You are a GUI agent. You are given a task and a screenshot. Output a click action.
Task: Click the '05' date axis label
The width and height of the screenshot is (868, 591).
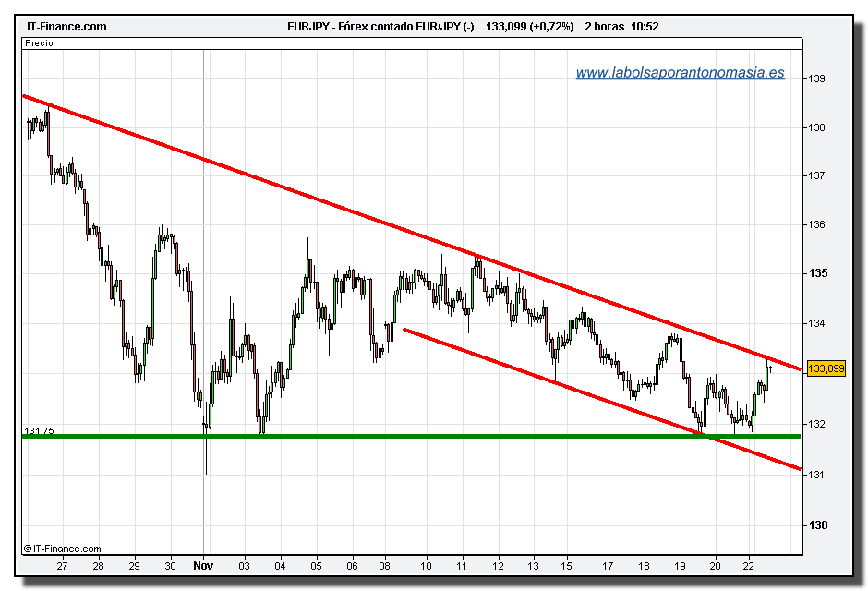click(316, 565)
